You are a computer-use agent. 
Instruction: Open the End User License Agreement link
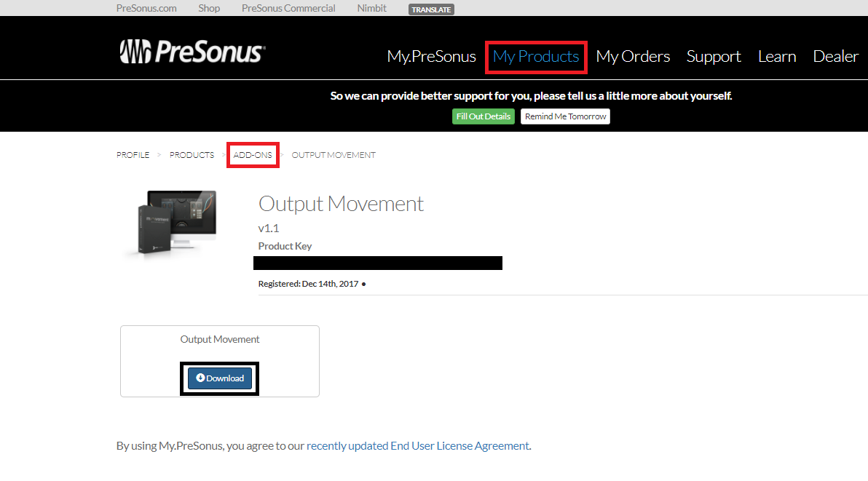[x=418, y=445]
